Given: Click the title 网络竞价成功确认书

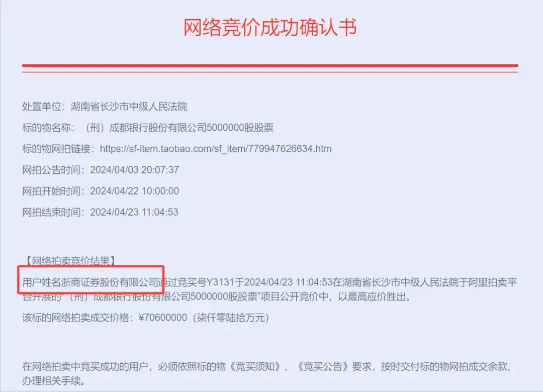Looking at the screenshot, I should point(270,27).
